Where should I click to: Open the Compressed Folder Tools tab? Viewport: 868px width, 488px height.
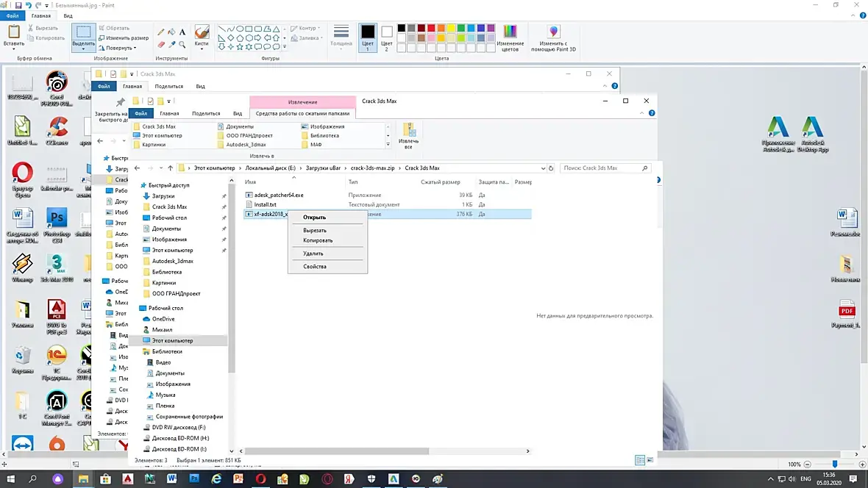pos(302,113)
